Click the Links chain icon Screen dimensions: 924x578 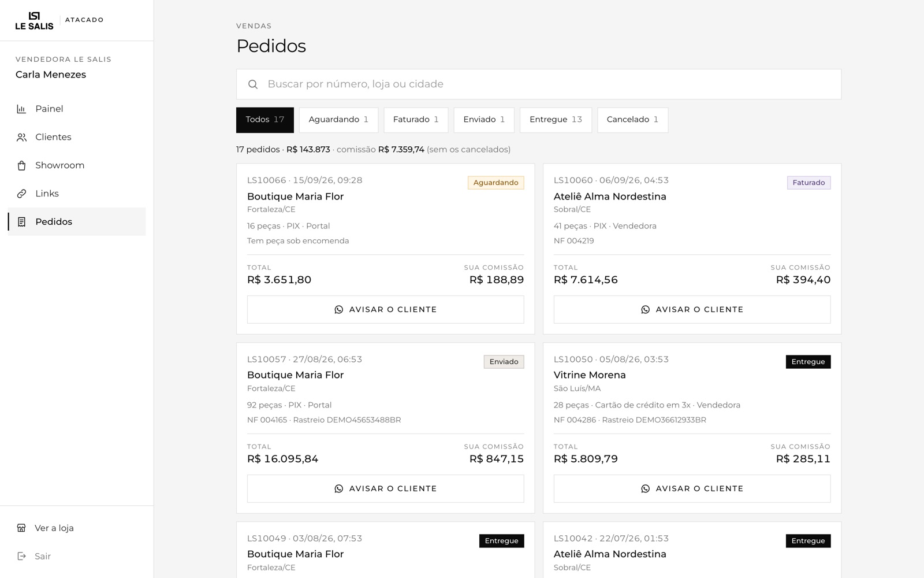click(21, 194)
